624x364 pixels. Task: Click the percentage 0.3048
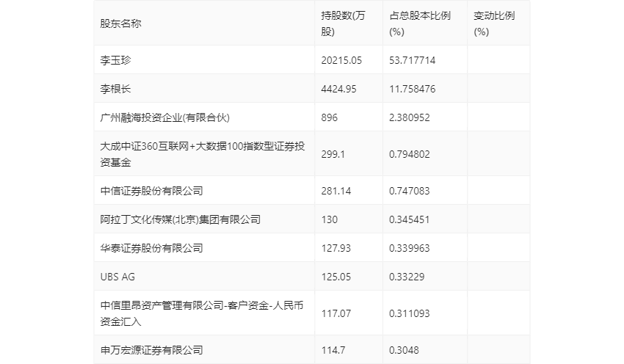pyautogui.click(x=404, y=349)
